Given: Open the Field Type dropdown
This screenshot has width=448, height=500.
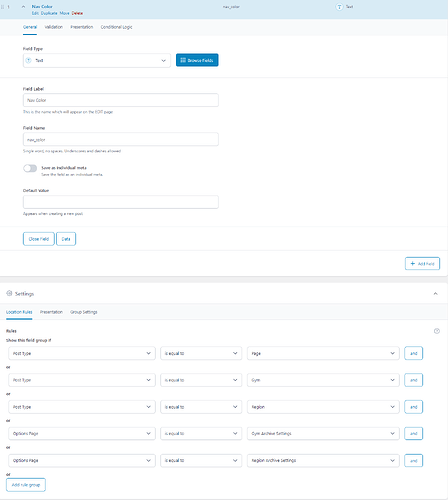Looking at the screenshot, I should pyautogui.click(x=97, y=60).
